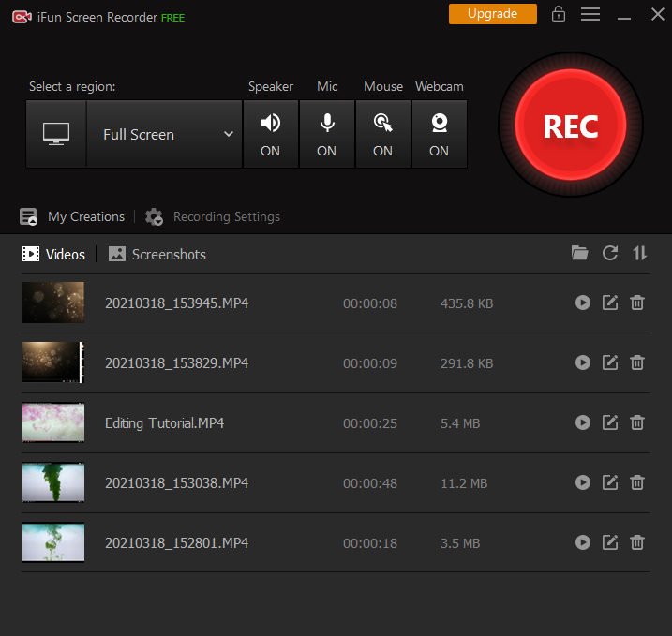Edit the 20210318_153038.MP4 video
The width and height of the screenshot is (672, 636).
tap(610, 482)
